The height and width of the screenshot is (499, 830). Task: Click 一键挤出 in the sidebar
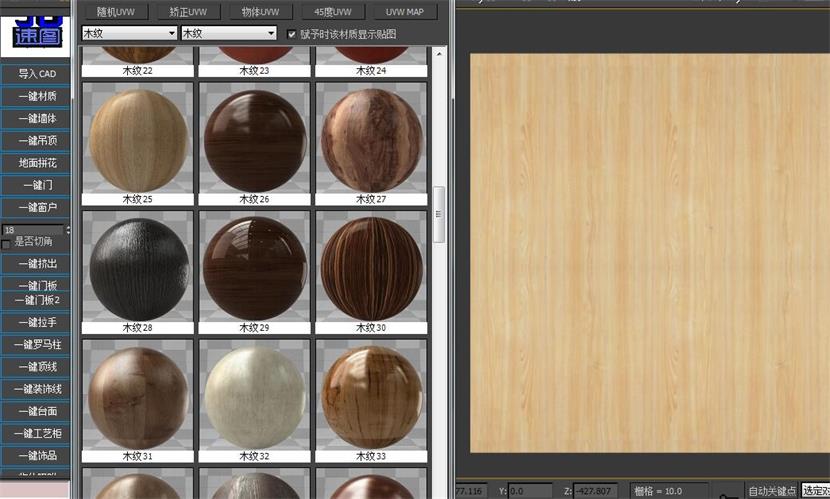pyautogui.click(x=36, y=264)
